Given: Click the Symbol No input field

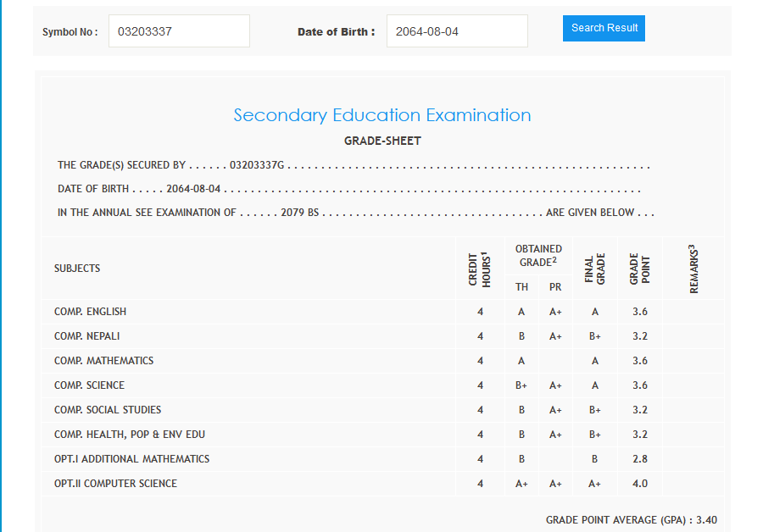Looking at the screenshot, I should (x=179, y=31).
